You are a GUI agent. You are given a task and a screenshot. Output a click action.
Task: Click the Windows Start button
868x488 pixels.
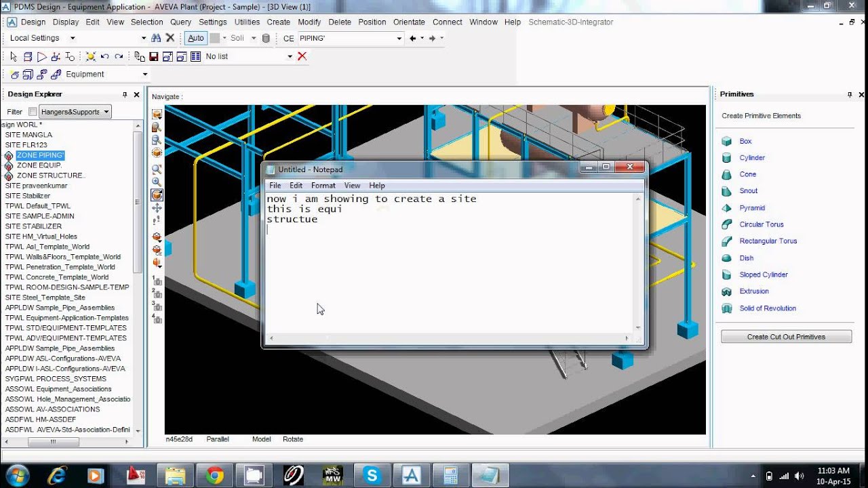click(x=17, y=475)
